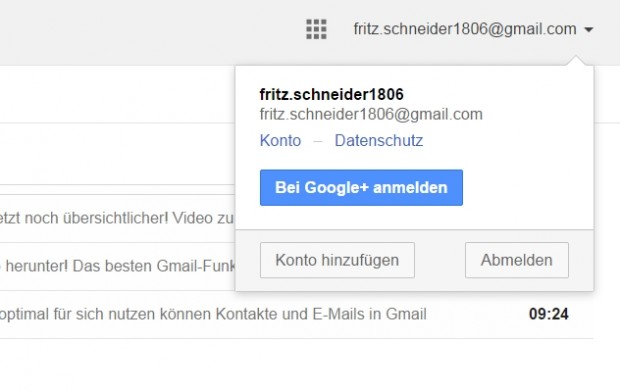620x391 pixels.
Task: Open the email about Kontakte und E-Mails in Gmail
Action: tap(297, 314)
